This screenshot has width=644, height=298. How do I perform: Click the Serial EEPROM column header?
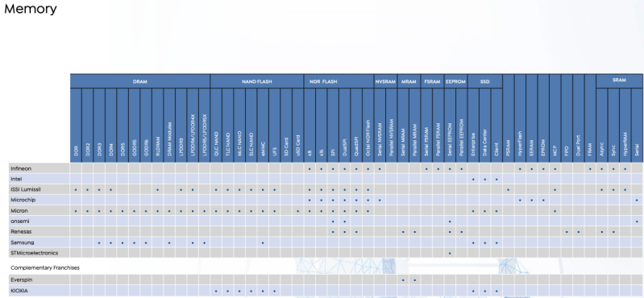(x=450, y=125)
